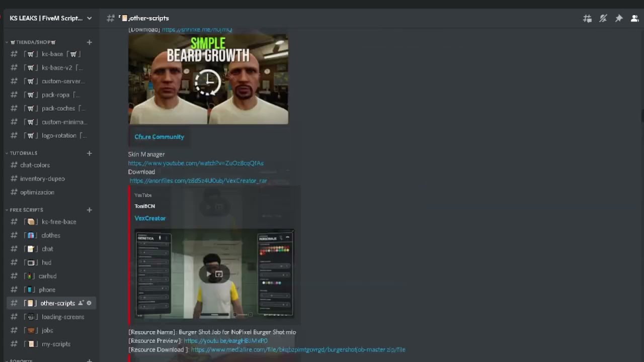
Task: Open the my-scripts channel
Action: [50, 344]
